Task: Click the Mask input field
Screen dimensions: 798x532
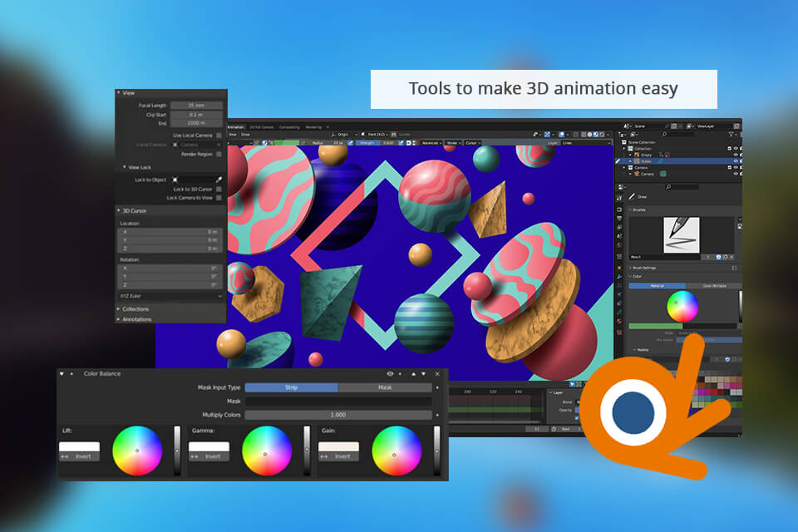Action: pos(338,401)
